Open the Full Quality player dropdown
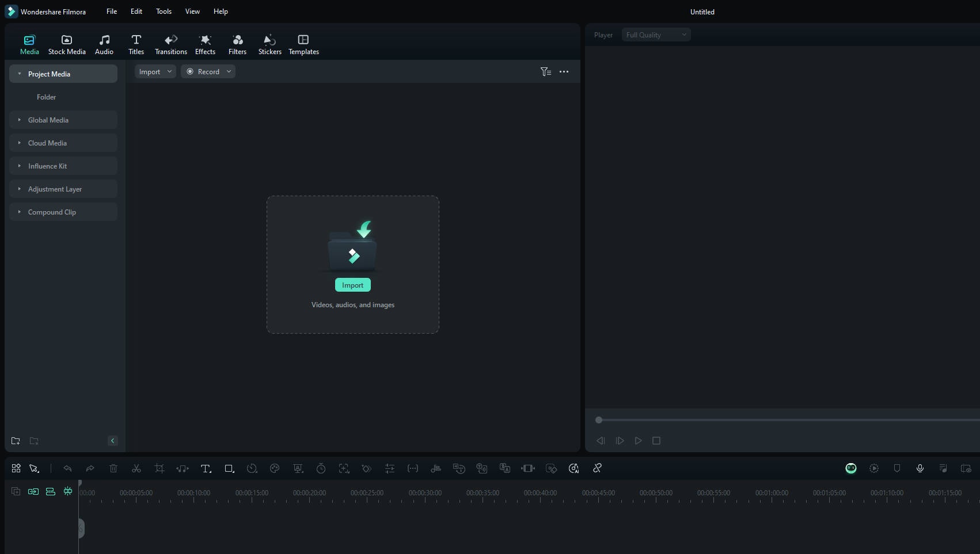This screenshot has height=554, width=980. click(656, 35)
